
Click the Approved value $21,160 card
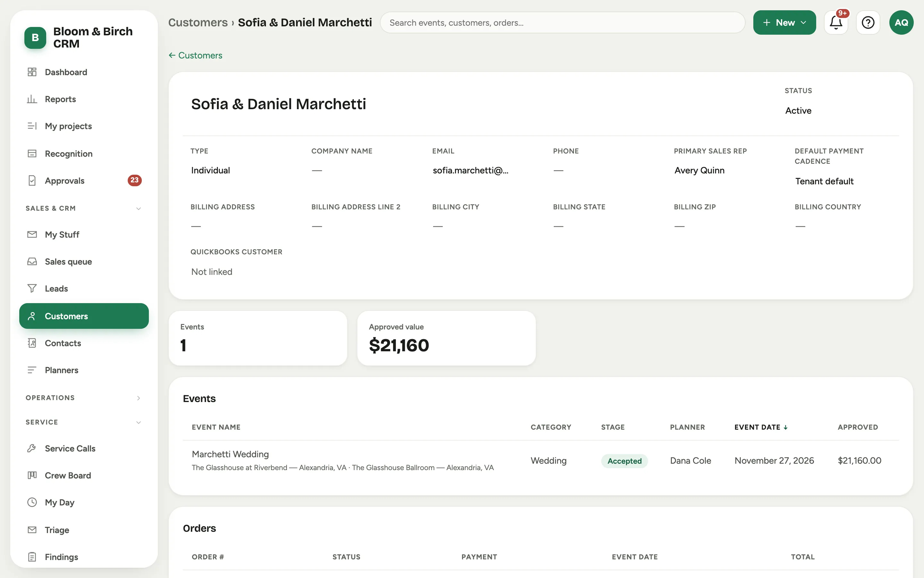click(x=446, y=338)
